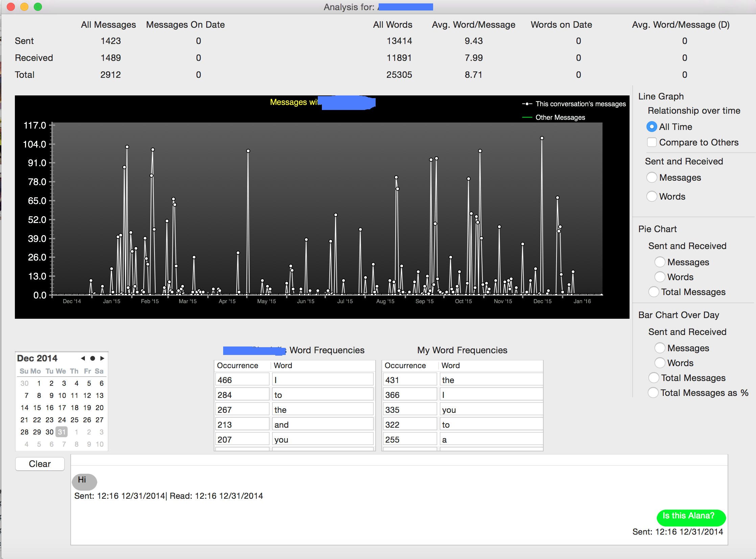Screen dimensions: 756x559
Task: Click the "Occurrence" column header in Word Frequencies
Action: point(237,365)
